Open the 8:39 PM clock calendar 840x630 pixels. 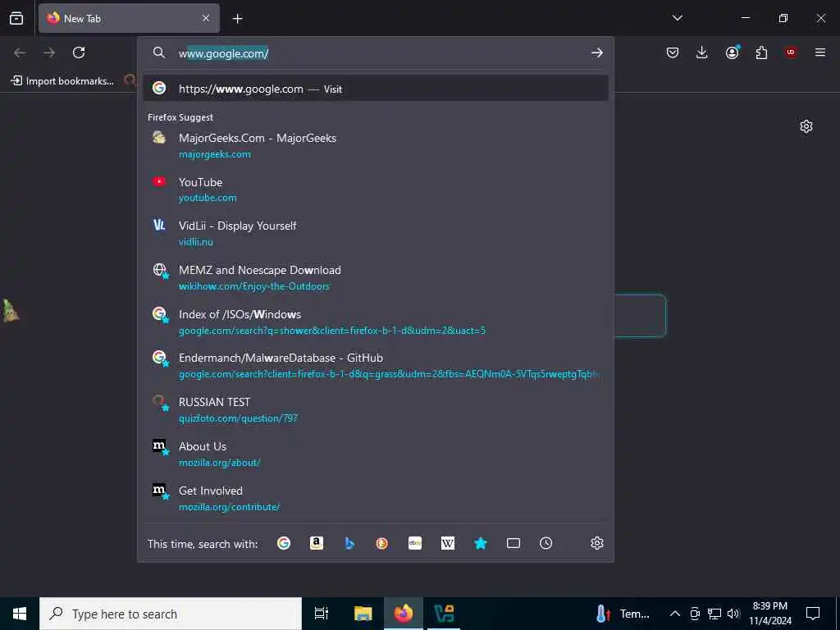pyautogui.click(x=769, y=614)
